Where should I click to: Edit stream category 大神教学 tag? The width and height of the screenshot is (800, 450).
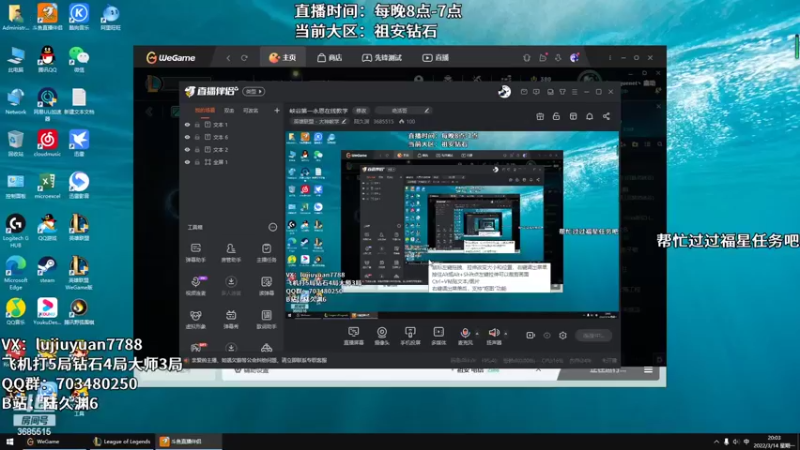coord(319,121)
